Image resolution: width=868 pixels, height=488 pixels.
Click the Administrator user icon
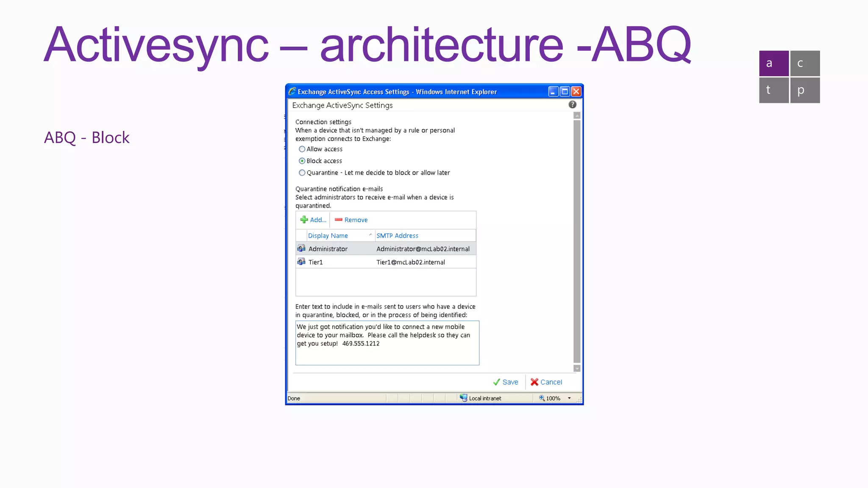click(301, 248)
